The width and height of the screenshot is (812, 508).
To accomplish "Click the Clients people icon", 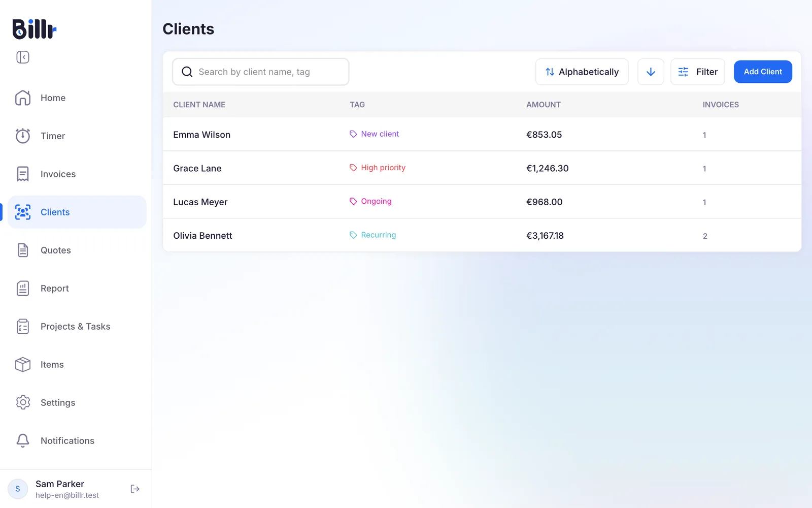I will click(23, 212).
